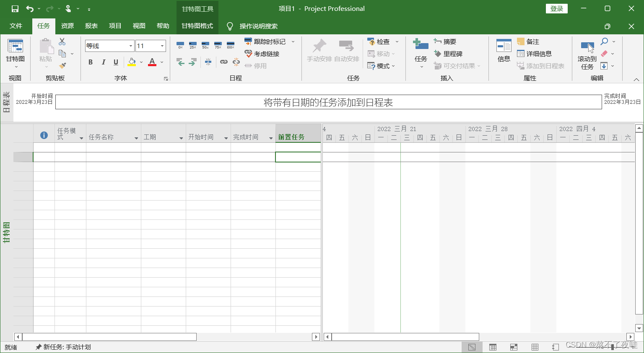Viewport: 644px width, 353px height.
Task: Open the font size 11 dropdown
Action: (x=162, y=46)
